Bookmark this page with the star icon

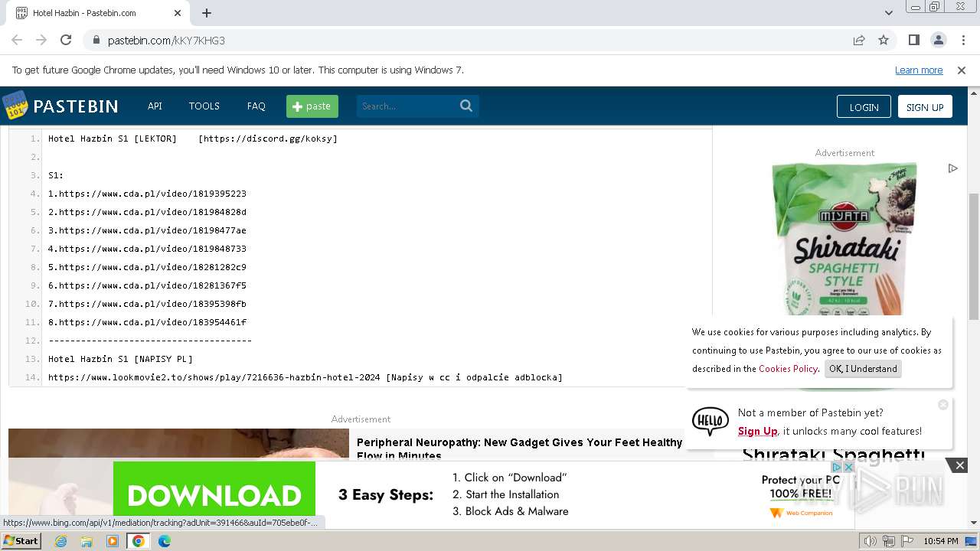coord(884,40)
